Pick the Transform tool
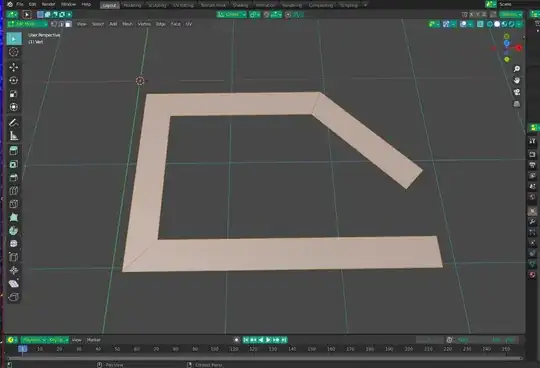540x368 pixels. coord(14,107)
